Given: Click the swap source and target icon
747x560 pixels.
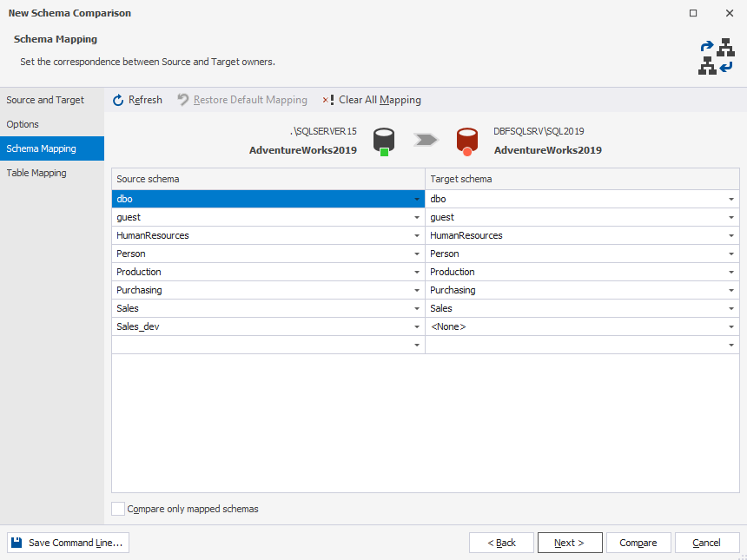Looking at the screenshot, I should click(x=717, y=56).
